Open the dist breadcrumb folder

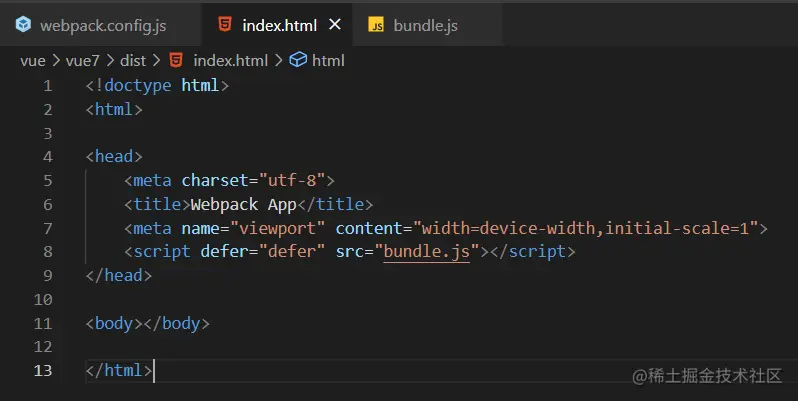pyautogui.click(x=133, y=61)
